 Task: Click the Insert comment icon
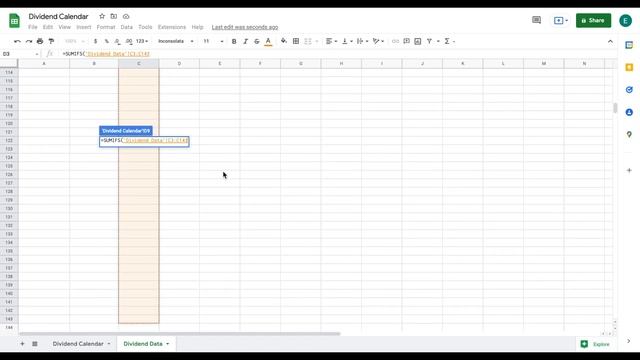(407, 41)
